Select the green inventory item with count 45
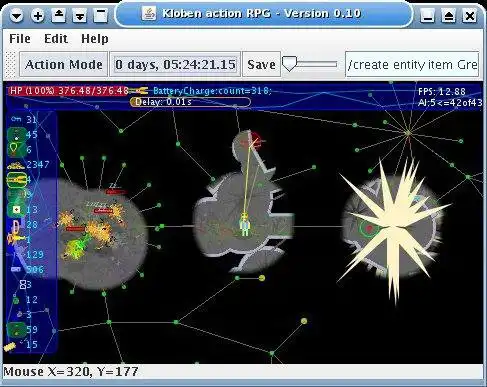The height and width of the screenshot is (387, 487). coord(16,135)
